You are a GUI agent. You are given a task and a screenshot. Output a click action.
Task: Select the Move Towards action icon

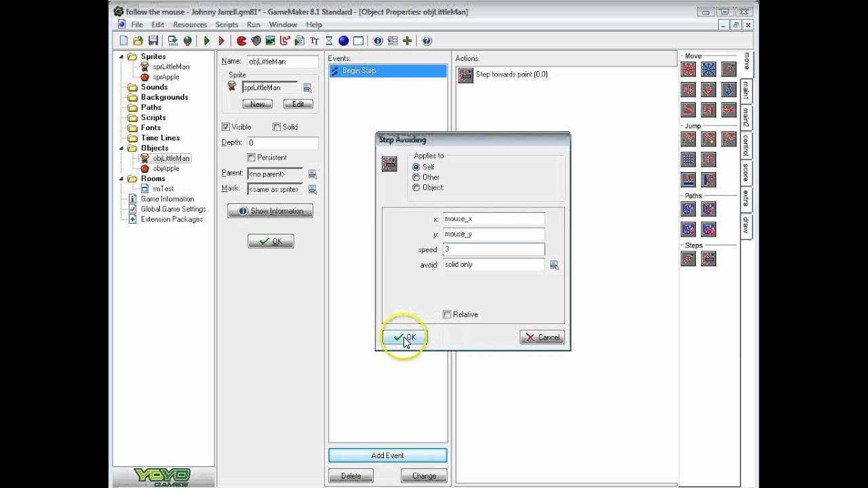click(x=729, y=69)
